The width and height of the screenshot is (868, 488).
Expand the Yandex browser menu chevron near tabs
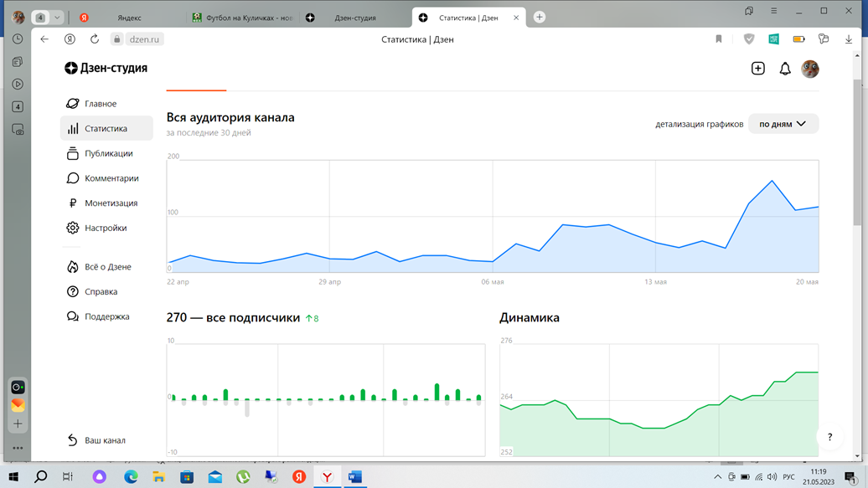57,15
